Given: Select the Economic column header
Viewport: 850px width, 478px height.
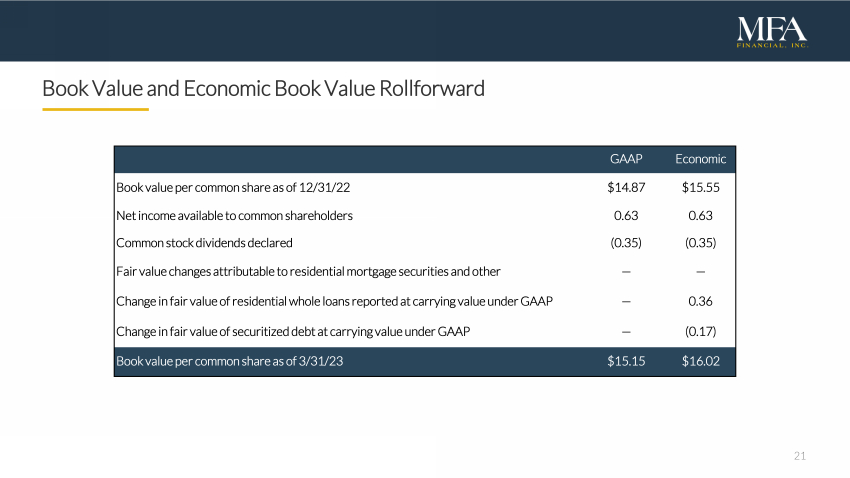Looking at the screenshot, I should [x=700, y=159].
